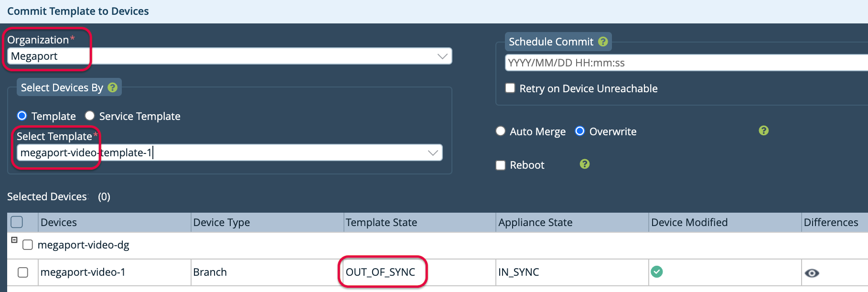Screen dimensions: 868x292
Task: Toggle select-all devices header checkbox
Action: [x=17, y=222]
